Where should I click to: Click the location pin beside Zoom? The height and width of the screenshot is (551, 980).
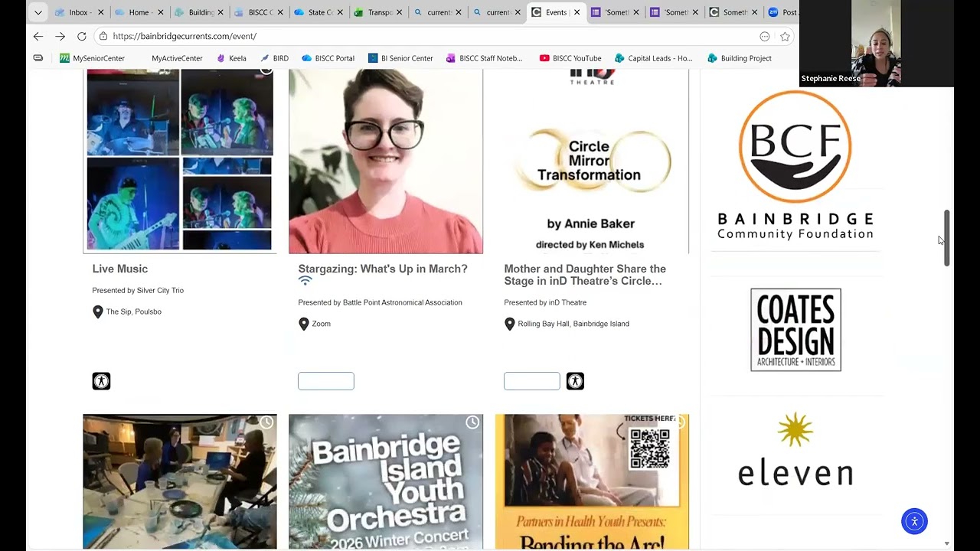point(304,324)
